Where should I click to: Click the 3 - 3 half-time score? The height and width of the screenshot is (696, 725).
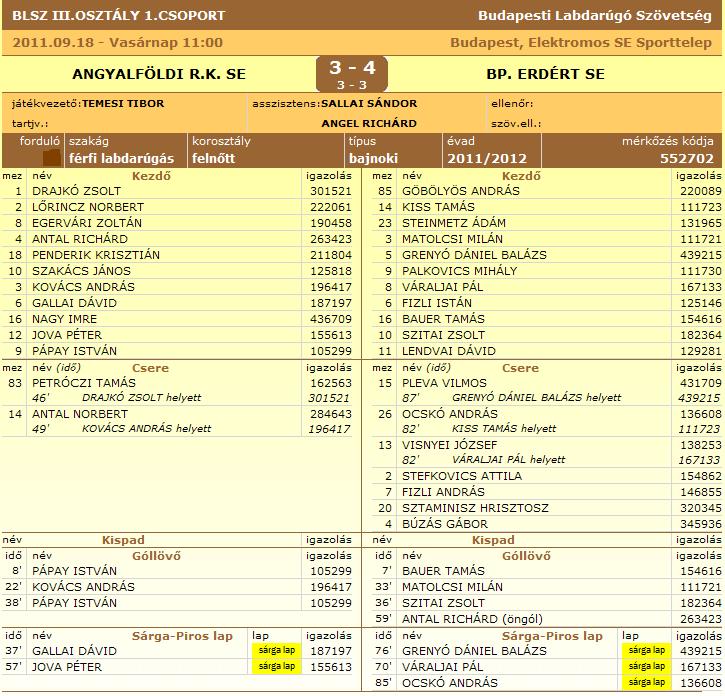[x=352, y=85]
